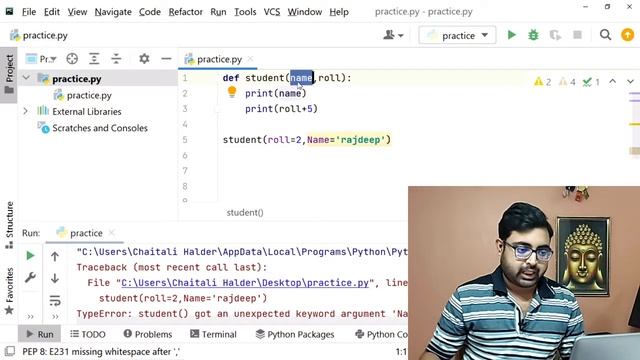Collapse all items in Project panel
Viewport: 640px width, 360px height.
116,59
